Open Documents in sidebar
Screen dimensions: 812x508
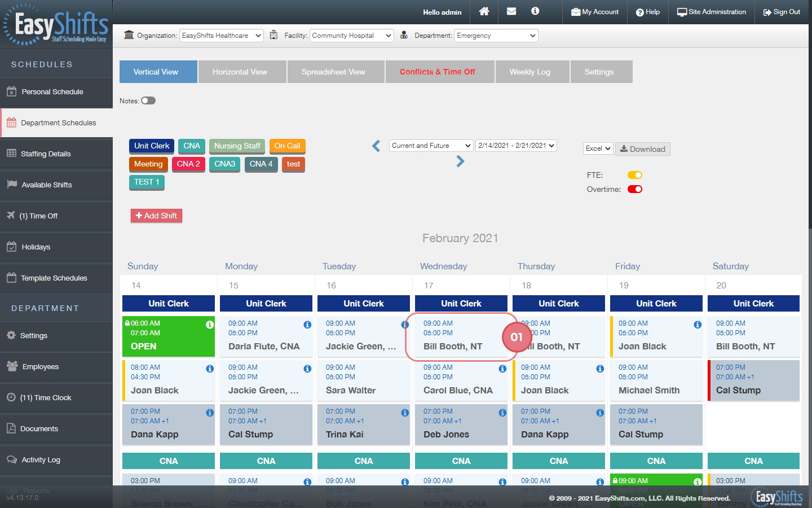56,428
